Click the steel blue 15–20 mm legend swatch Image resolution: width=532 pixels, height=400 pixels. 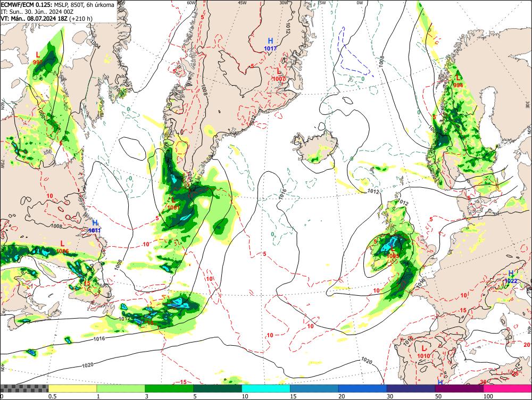coord(314,388)
